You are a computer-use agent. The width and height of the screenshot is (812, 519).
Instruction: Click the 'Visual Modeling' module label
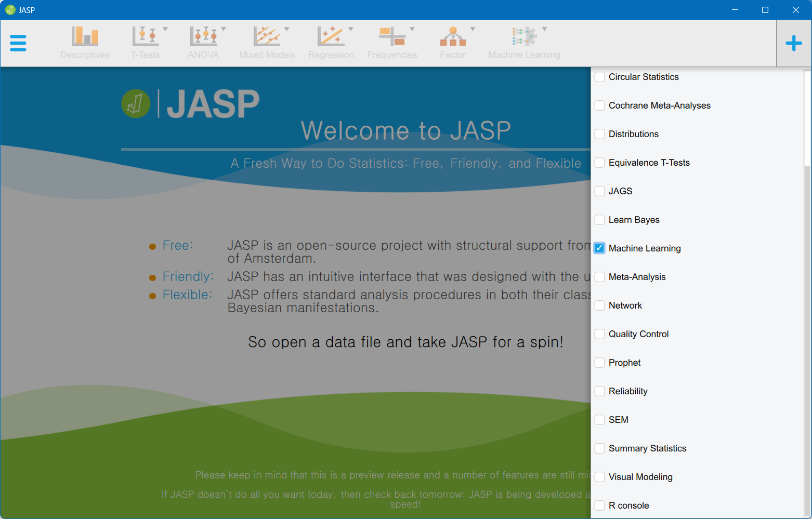(640, 477)
